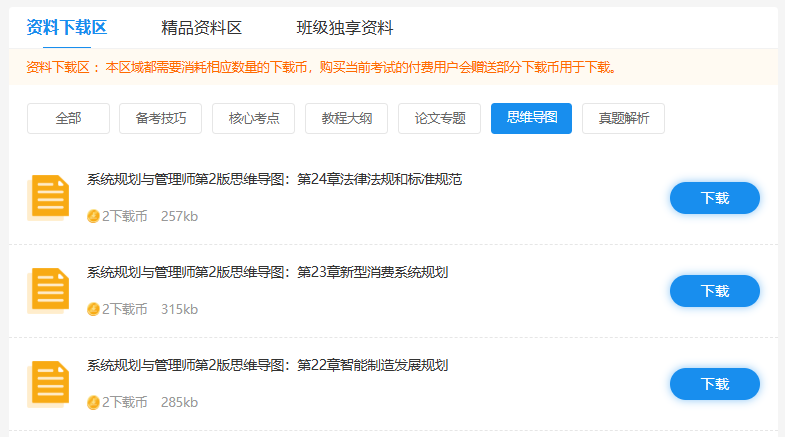Open the 班级独享资料 tab
This screenshot has height=437, width=785.
(345, 28)
